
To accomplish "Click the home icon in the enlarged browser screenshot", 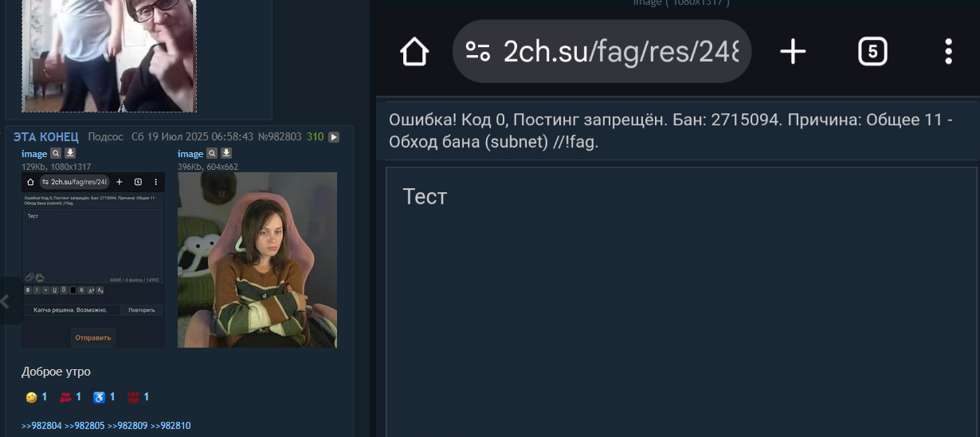I will tap(414, 52).
